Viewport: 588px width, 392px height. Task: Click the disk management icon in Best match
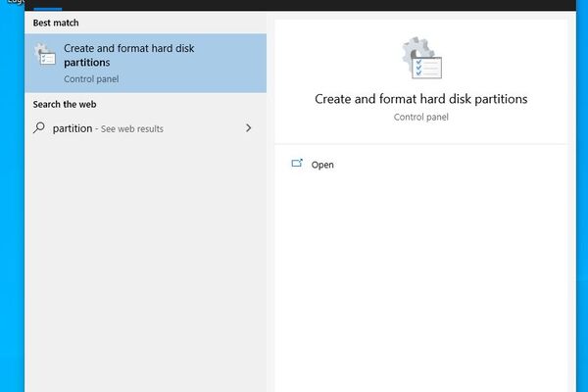(46, 59)
